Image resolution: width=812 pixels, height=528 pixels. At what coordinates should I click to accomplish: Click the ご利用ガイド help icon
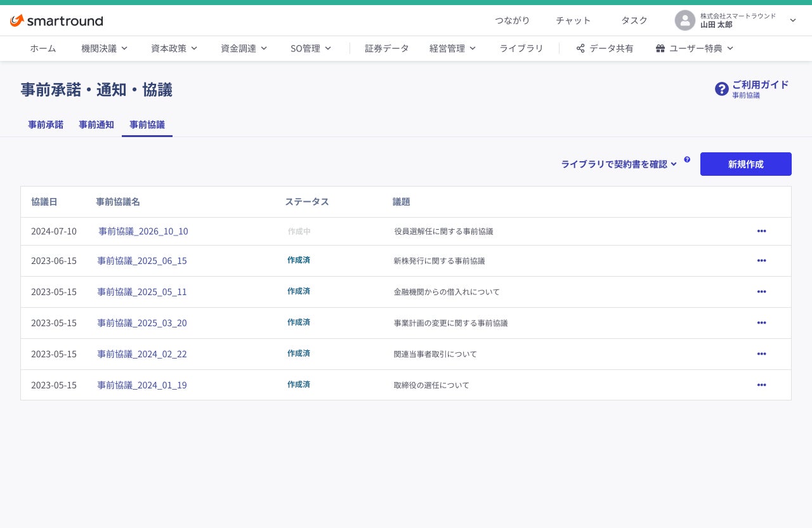tap(721, 89)
